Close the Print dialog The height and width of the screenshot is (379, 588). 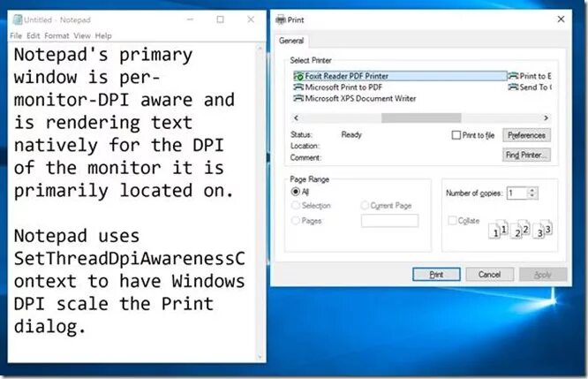(561, 19)
